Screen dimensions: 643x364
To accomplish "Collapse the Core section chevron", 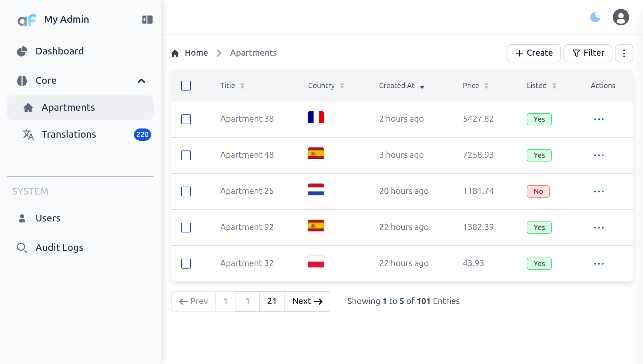I will click(141, 81).
